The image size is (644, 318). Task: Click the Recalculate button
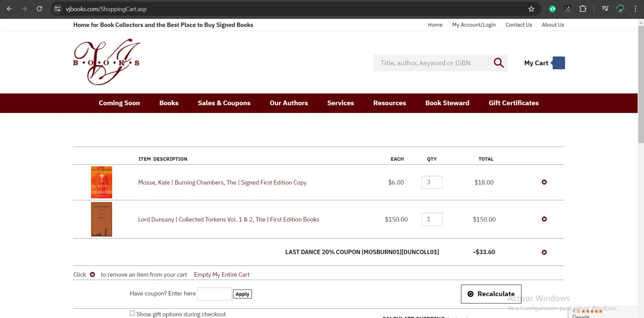click(491, 294)
